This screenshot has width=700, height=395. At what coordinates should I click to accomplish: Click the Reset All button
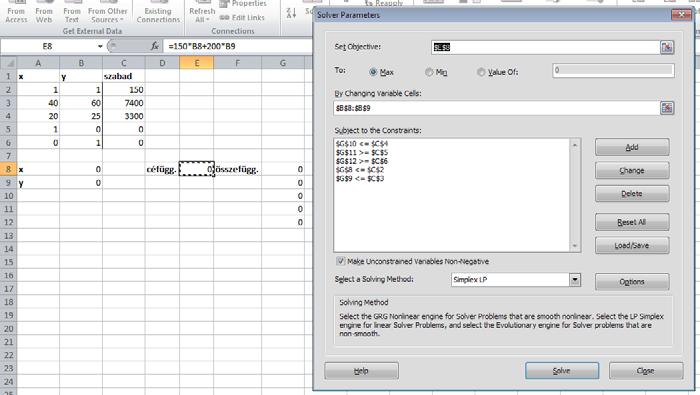[632, 222]
